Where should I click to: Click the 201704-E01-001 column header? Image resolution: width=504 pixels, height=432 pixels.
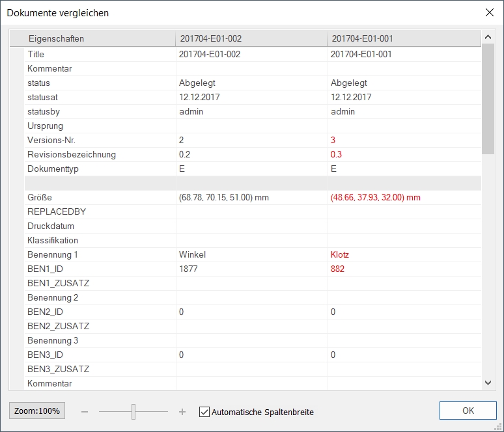point(362,39)
